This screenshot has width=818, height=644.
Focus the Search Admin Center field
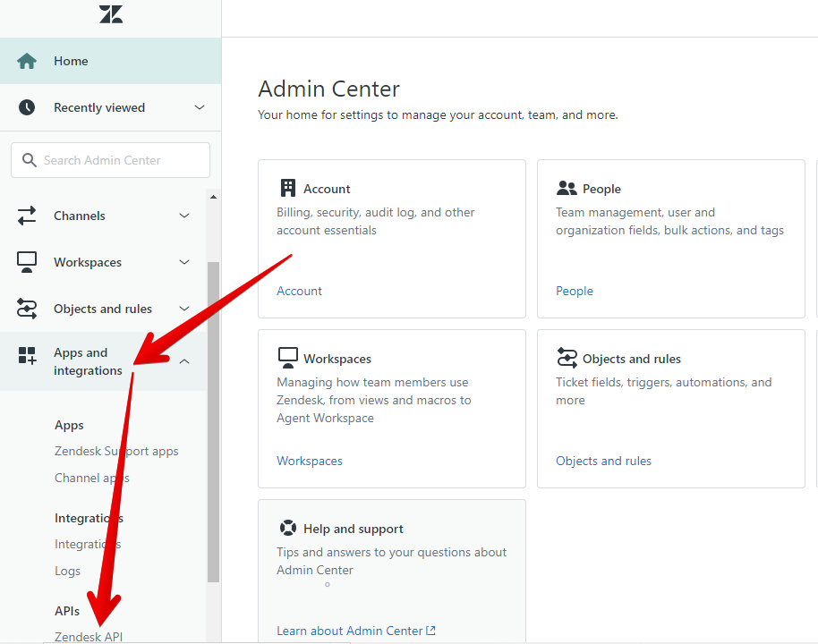click(111, 160)
